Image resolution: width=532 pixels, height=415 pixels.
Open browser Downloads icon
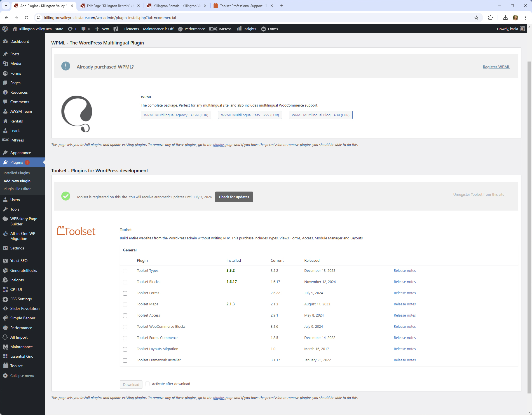click(x=505, y=18)
